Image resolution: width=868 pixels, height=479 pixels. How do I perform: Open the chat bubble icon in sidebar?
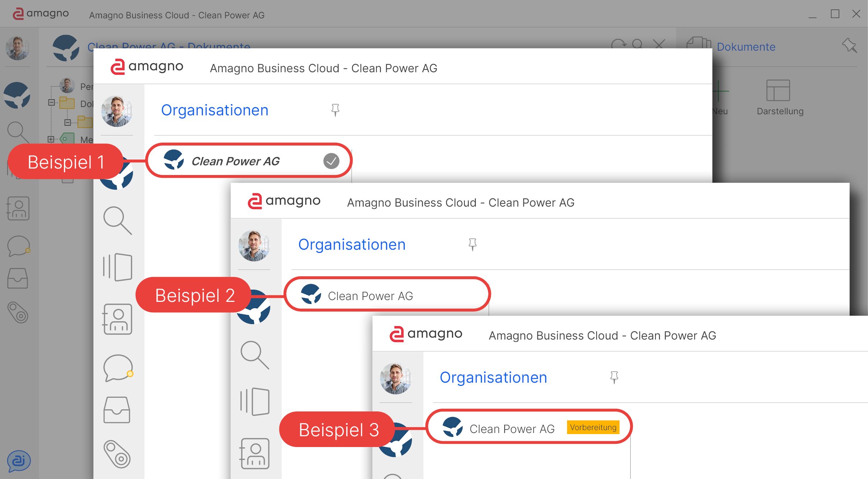[18, 246]
